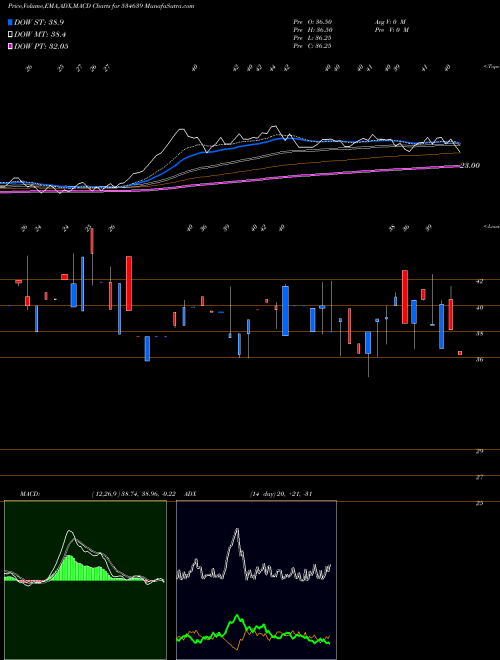Click the 42 price axis label

479,282
